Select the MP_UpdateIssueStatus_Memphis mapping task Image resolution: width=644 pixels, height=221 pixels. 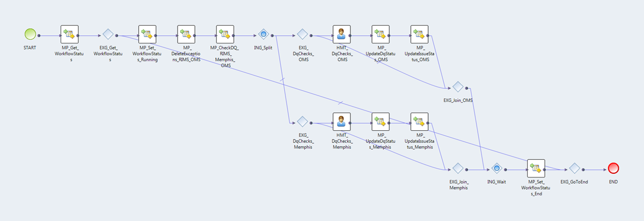click(419, 121)
